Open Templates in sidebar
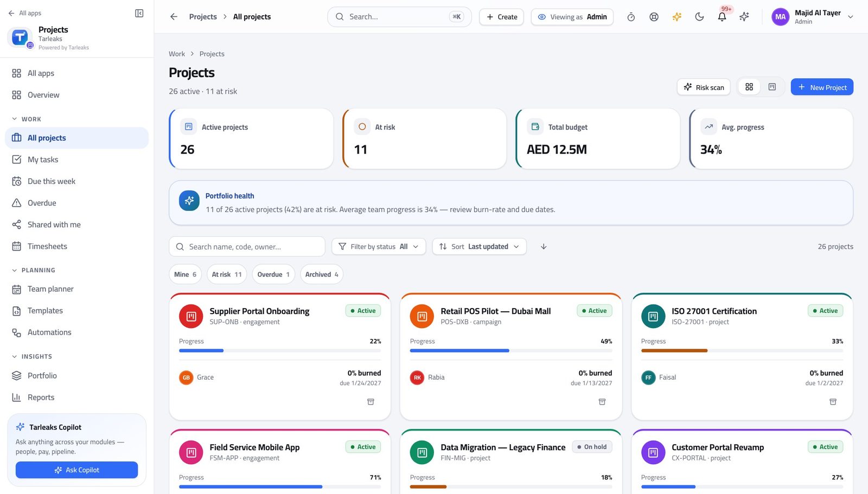Screen dimensions: 868x494 tap(76, 311)
